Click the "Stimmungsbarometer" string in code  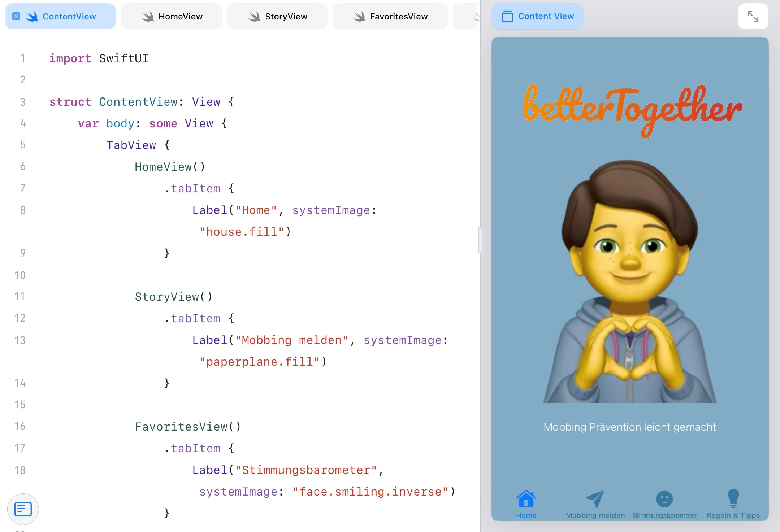(x=306, y=470)
